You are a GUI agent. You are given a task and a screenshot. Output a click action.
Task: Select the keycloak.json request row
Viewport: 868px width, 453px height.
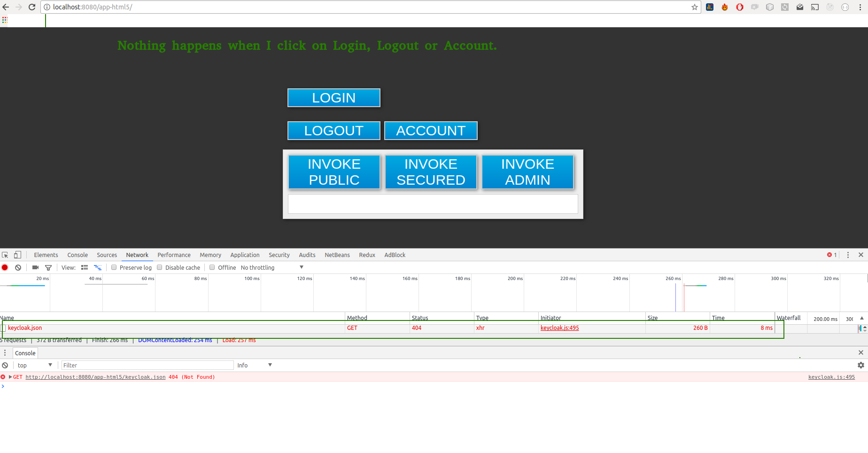coord(387,328)
